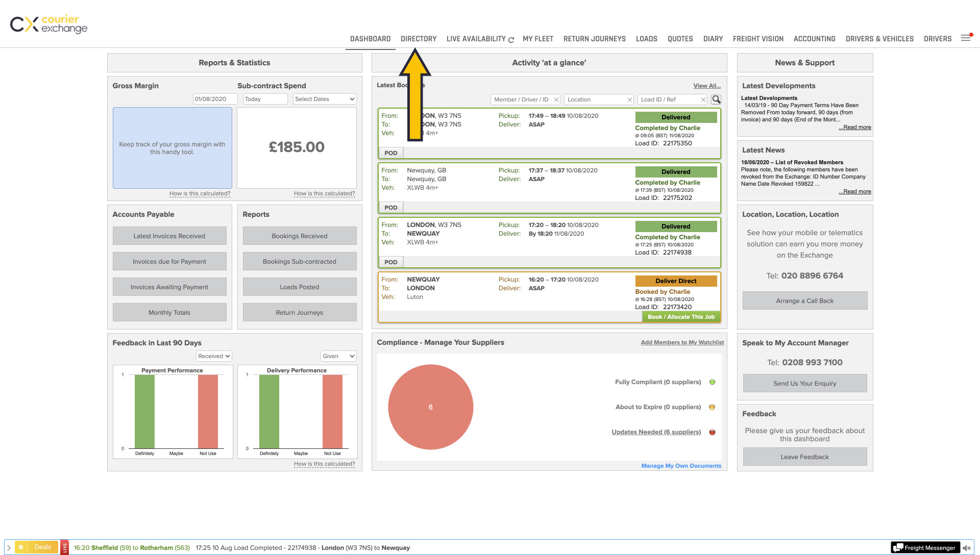Image resolution: width=980 pixels, height=555 pixels.
Task: Click the blue gross margin info box
Action: pos(172,148)
